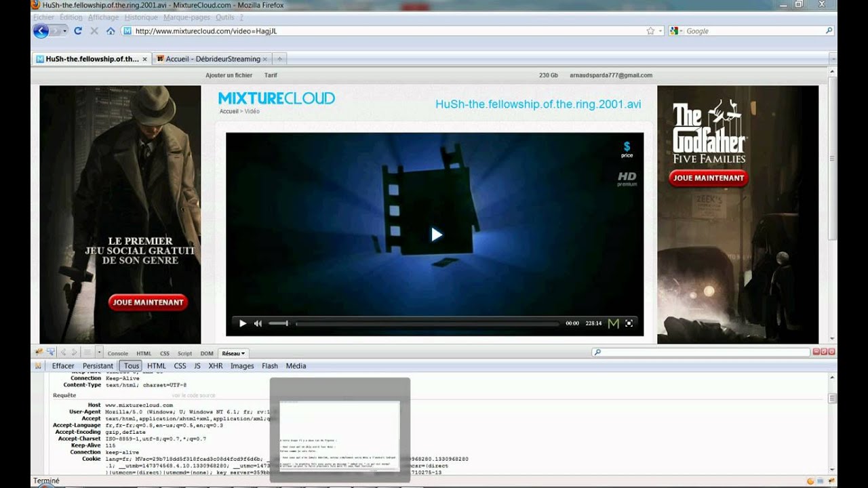Screen dimensions: 868x488
Task: Go to next Firebug panel history arrow
Action: coord(74,352)
